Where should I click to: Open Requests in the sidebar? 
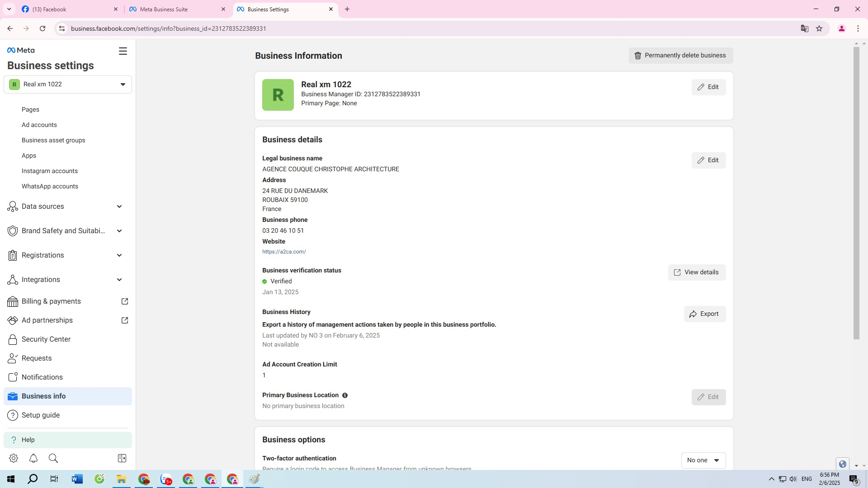pos(68,358)
